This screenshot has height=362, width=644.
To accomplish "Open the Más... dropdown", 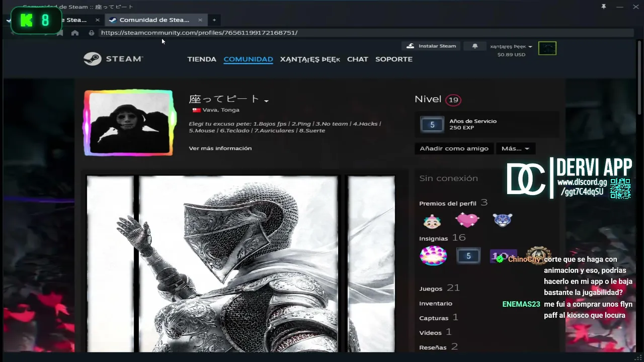I will (x=516, y=148).
